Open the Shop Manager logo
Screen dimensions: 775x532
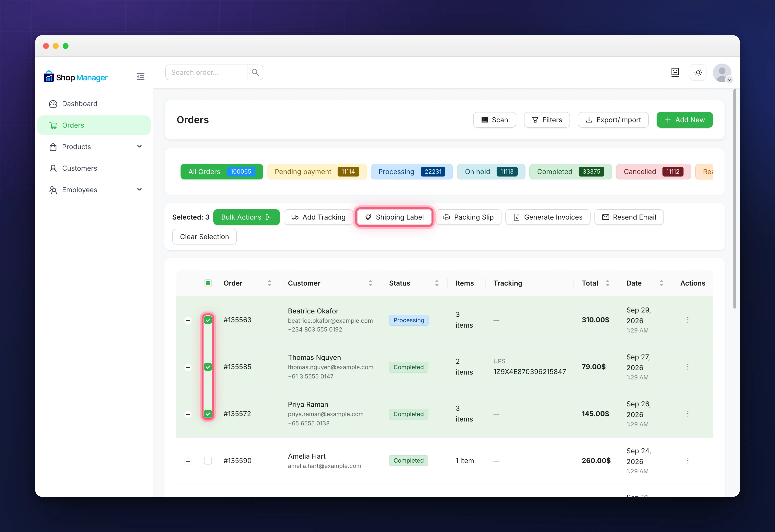pyautogui.click(x=76, y=77)
